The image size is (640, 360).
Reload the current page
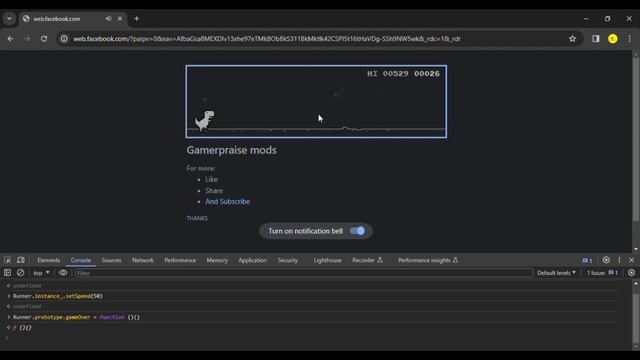44,39
